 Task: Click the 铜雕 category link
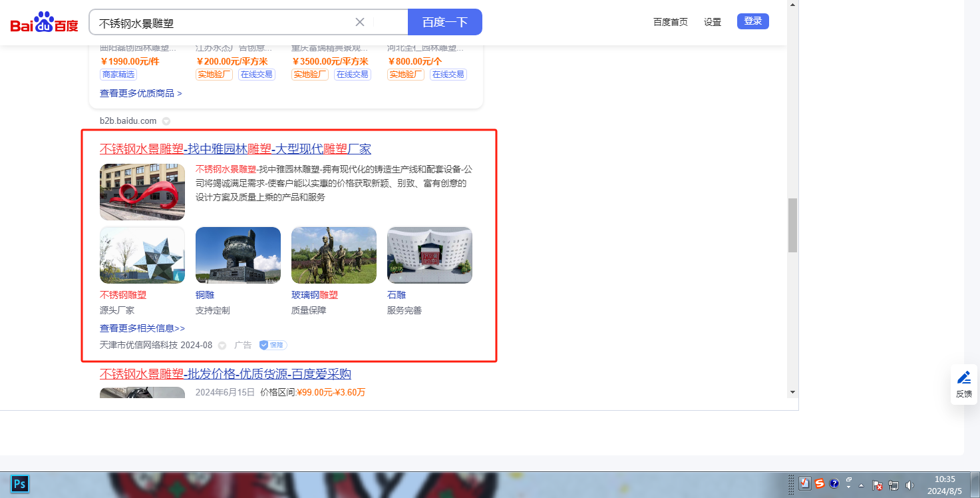point(205,295)
